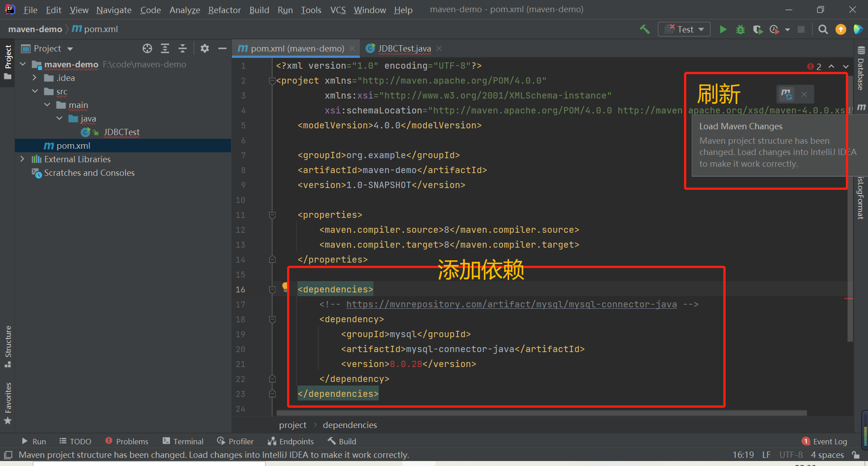This screenshot has height=466, width=868.
Task: Open Search Everywhere magnifier icon
Action: [823, 29]
